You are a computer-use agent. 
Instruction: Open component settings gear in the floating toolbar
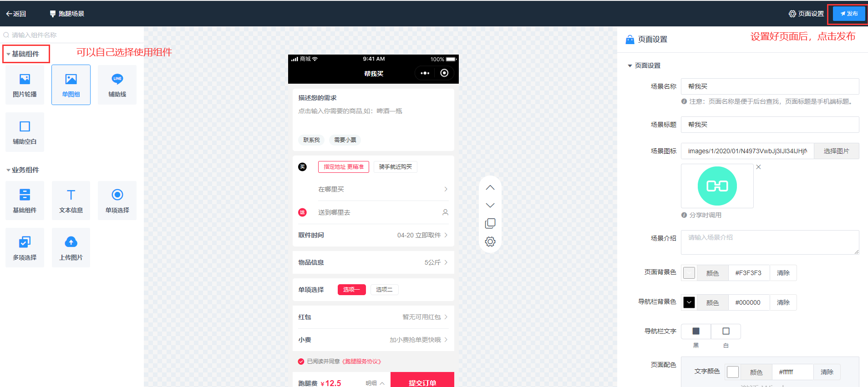coord(490,241)
